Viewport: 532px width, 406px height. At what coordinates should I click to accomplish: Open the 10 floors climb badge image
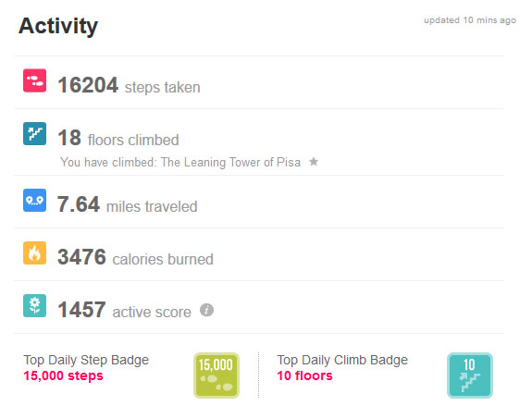click(x=470, y=375)
